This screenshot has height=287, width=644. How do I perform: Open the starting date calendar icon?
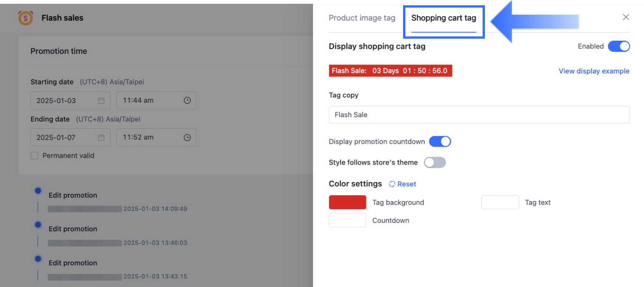click(101, 100)
